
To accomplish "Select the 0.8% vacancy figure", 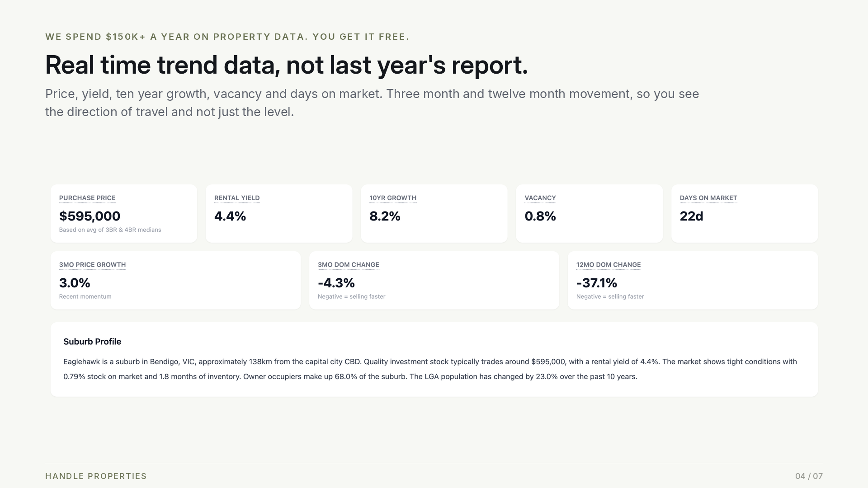I will pyautogui.click(x=540, y=216).
